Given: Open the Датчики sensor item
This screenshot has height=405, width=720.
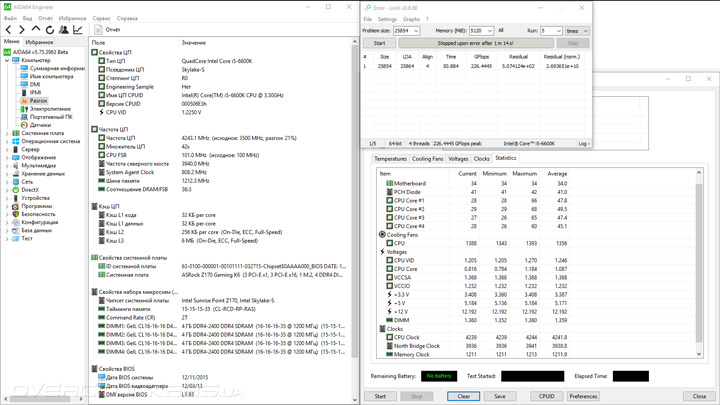Looking at the screenshot, I should 39,125.
